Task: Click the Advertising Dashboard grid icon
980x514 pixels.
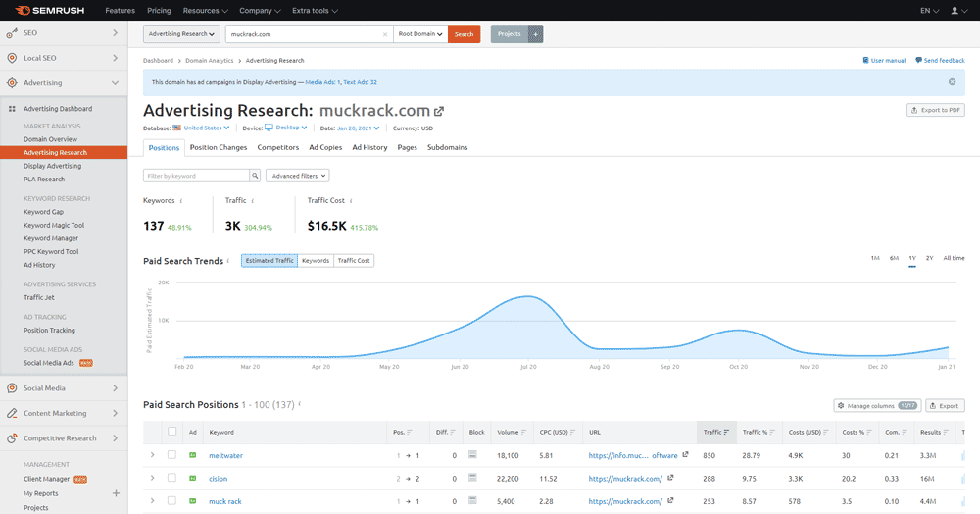Action: click(x=12, y=109)
